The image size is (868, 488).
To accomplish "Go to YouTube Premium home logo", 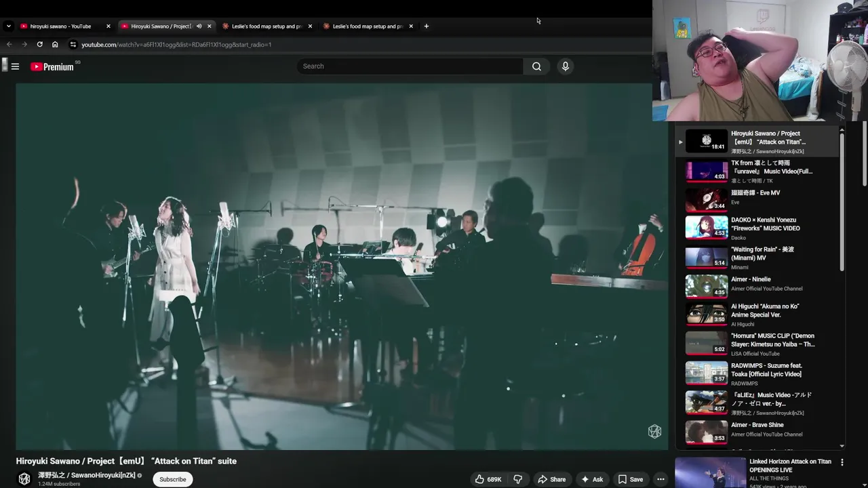I will 52,66.
